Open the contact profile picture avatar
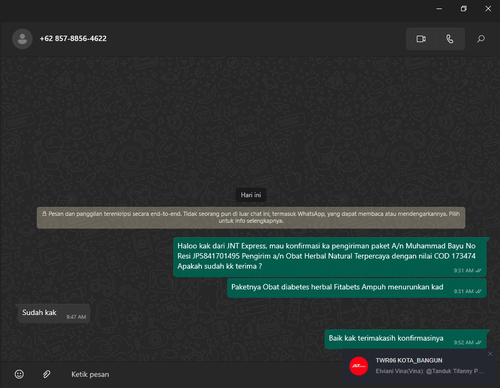500x388 pixels. 22,39
